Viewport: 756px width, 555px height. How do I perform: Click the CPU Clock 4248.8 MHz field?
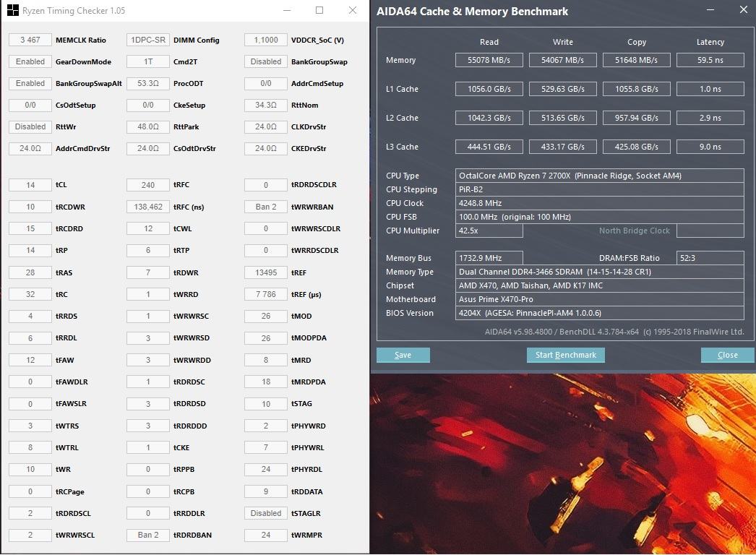pos(599,204)
